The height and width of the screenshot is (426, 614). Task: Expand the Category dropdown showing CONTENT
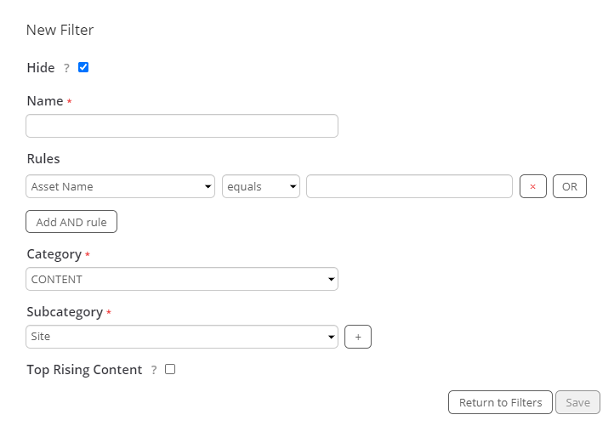pyautogui.click(x=182, y=279)
